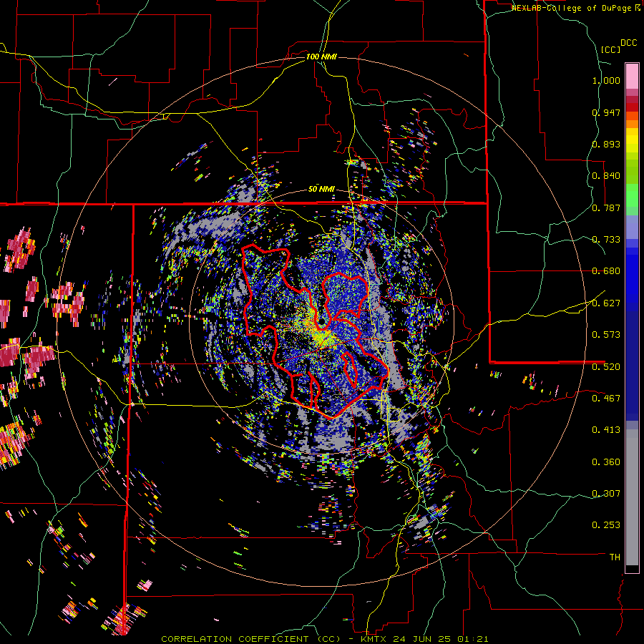Click the KMTX radar site identifier
The width and height of the screenshot is (644, 644).
(374, 639)
